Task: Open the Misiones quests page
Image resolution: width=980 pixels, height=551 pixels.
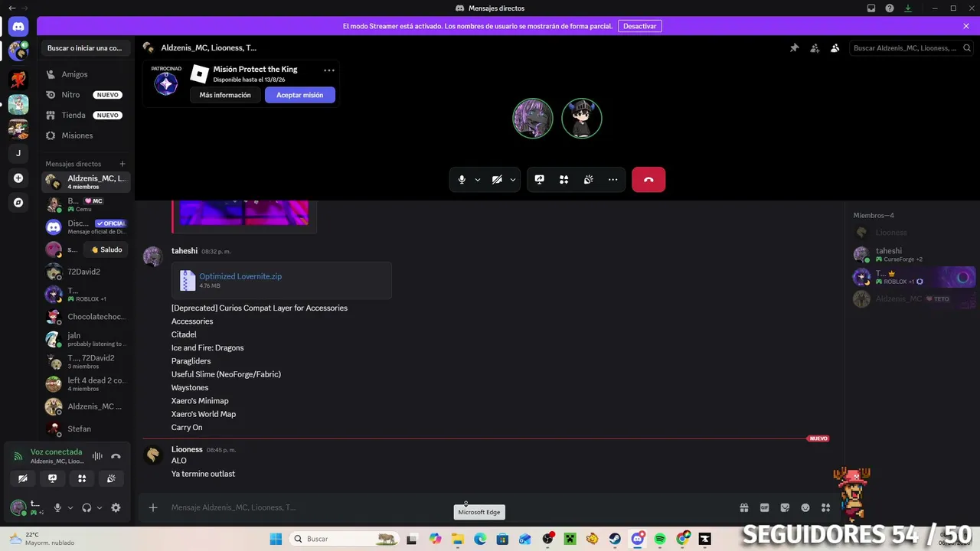Action: [86, 135]
